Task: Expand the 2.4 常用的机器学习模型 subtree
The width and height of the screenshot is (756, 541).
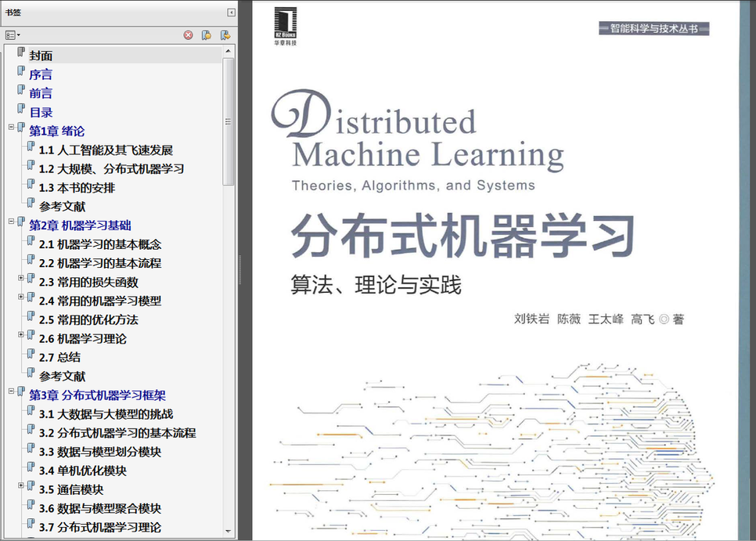Action: pos(21,297)
